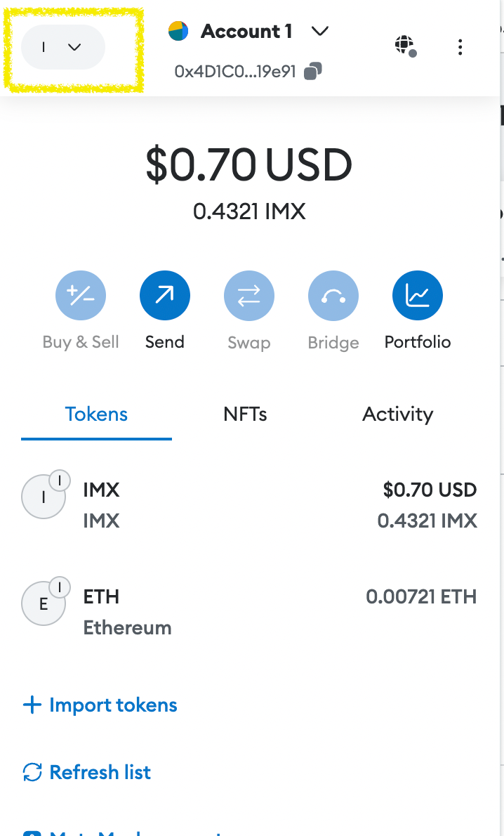Open the account options three-dot menu
Image resolution: width=504 pixels, height=836 pixels.
click(x=460, y=47)
